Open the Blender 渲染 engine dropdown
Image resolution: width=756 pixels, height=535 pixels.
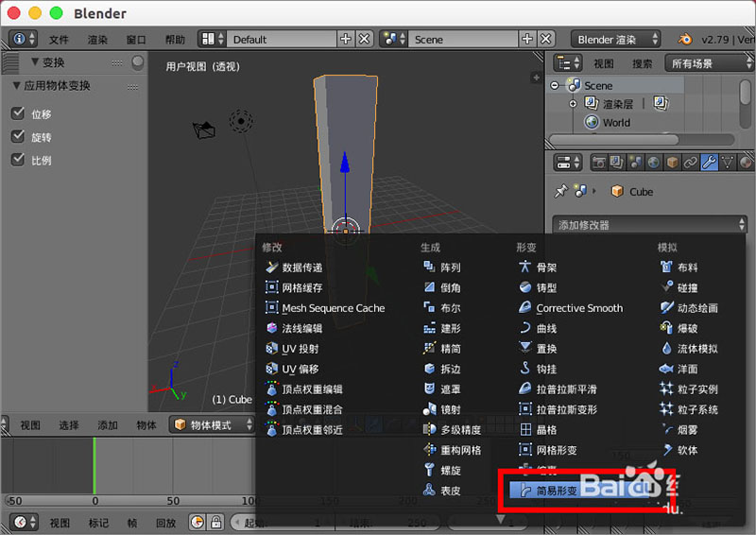[x=616, y=39]
